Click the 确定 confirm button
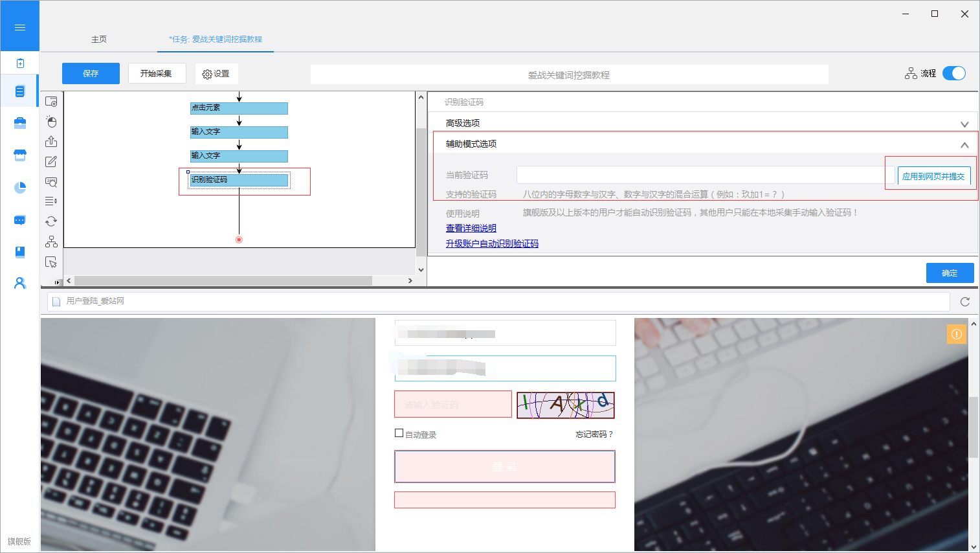 950,273
